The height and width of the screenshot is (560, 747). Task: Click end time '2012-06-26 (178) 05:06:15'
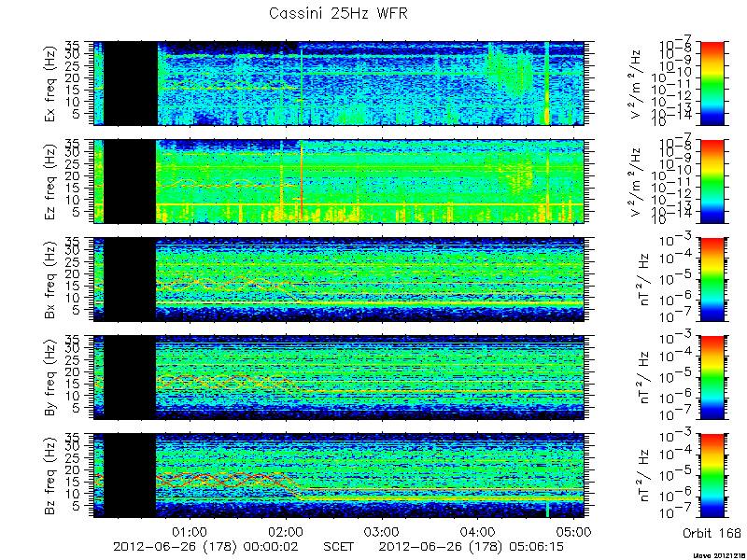(472, 547)
